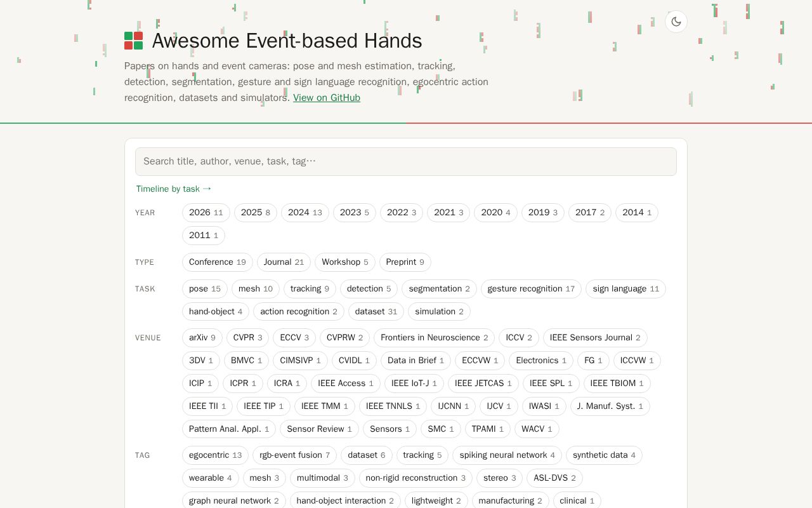This screenshot has width=812, height=508.
Task: Select the Workshop type filter
Action: [345, 262]
